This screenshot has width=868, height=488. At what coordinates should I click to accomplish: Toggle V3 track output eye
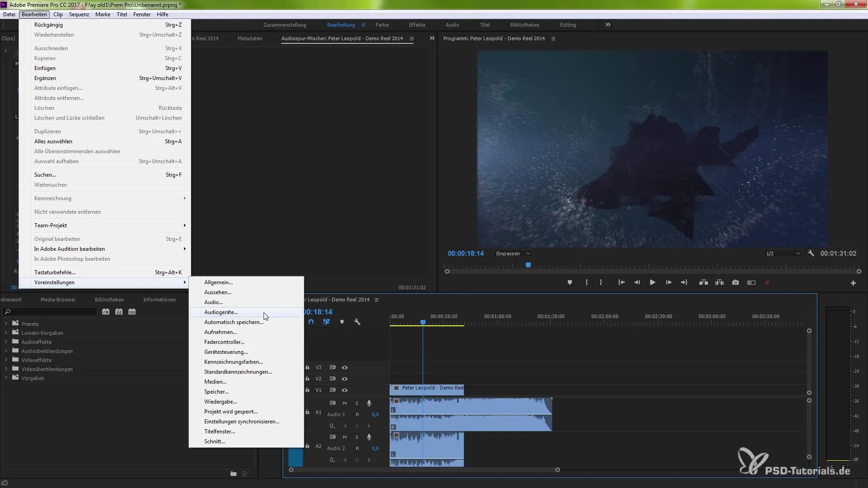pos(344,367)
